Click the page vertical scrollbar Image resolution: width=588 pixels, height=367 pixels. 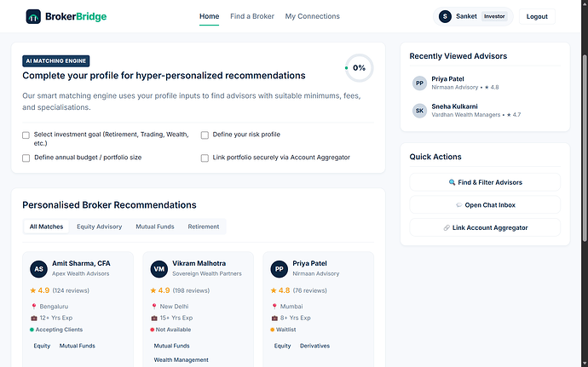click(x=585, y=149)
